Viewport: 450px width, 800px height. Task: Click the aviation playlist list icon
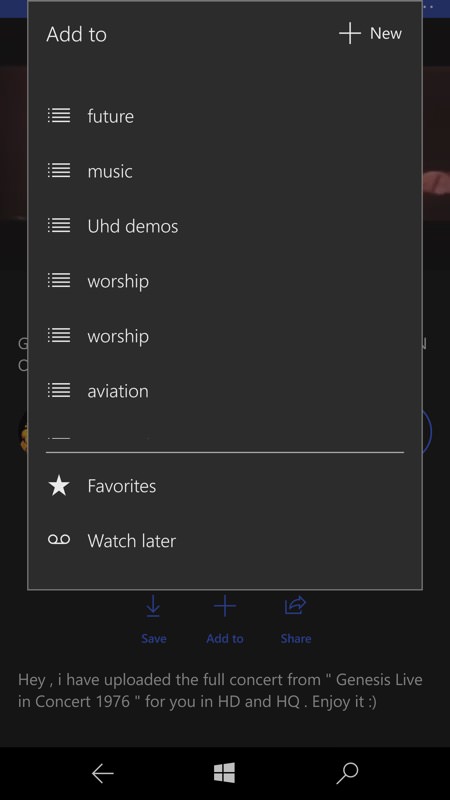(59, 390)
